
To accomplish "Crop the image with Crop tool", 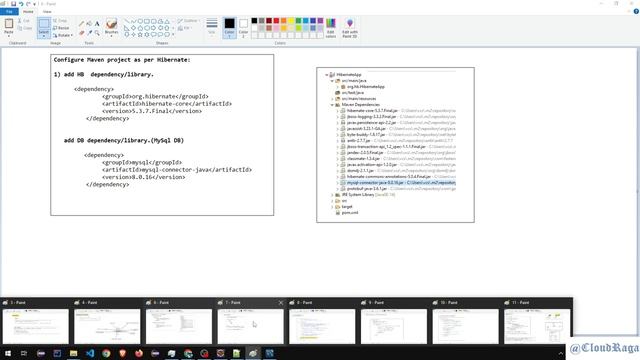I will 60,21.
